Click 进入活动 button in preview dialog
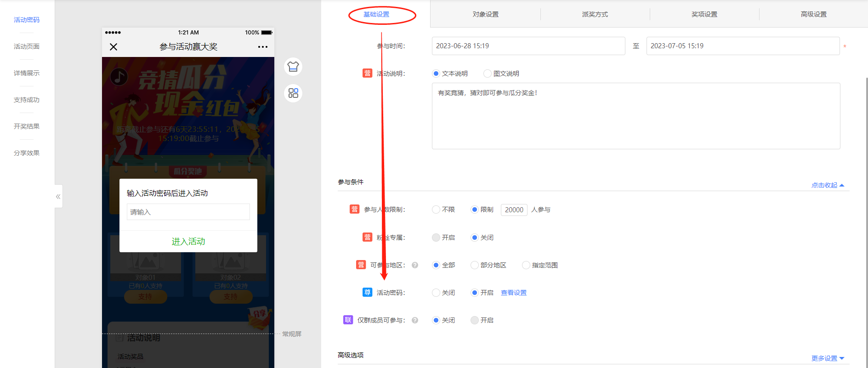Image resolution: width=868 pixels, height=368 pixels. coord(188,241)
